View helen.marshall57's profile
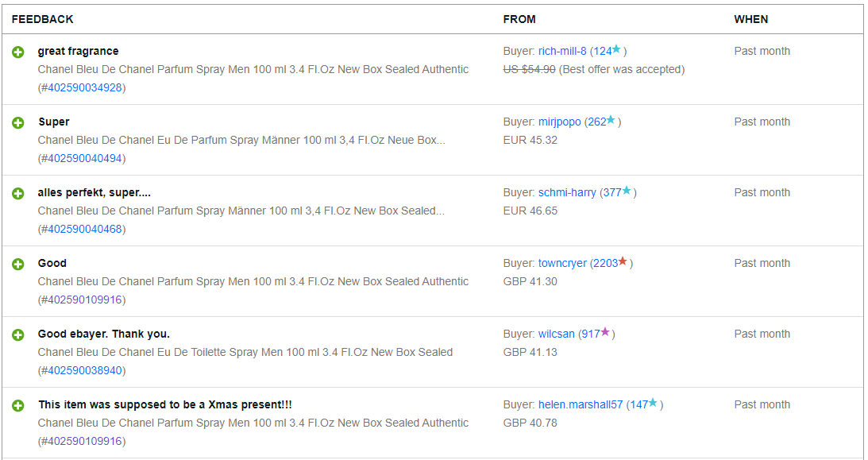Screen dimensions: 868x460 [x=581, y=404]
